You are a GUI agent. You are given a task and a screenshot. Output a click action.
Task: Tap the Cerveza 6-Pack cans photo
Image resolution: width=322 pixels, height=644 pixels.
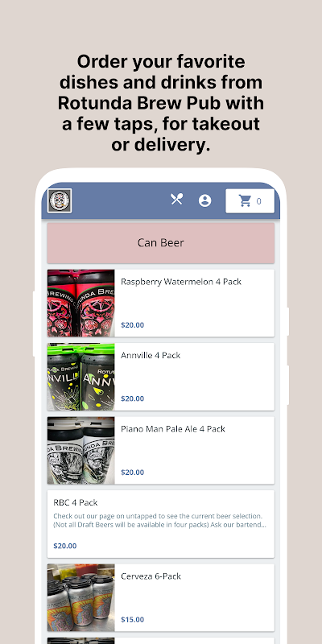click(x=81, y=597)
